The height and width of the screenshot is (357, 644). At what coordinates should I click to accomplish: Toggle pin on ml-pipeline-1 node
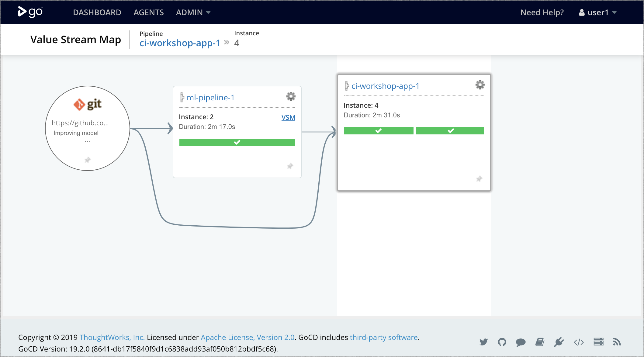(x=290, y=166)
